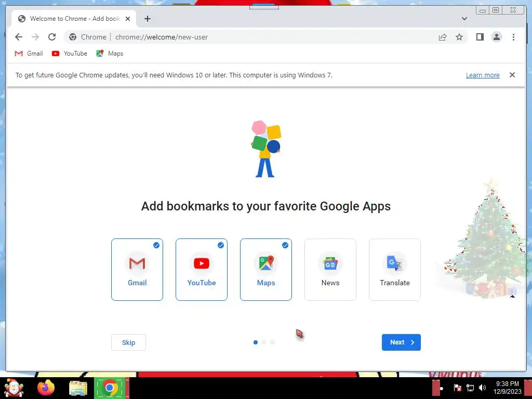The width and height of the screenshot is (532, 399).
Task: Deselect the YouTube app card
Action: (202, 270)
